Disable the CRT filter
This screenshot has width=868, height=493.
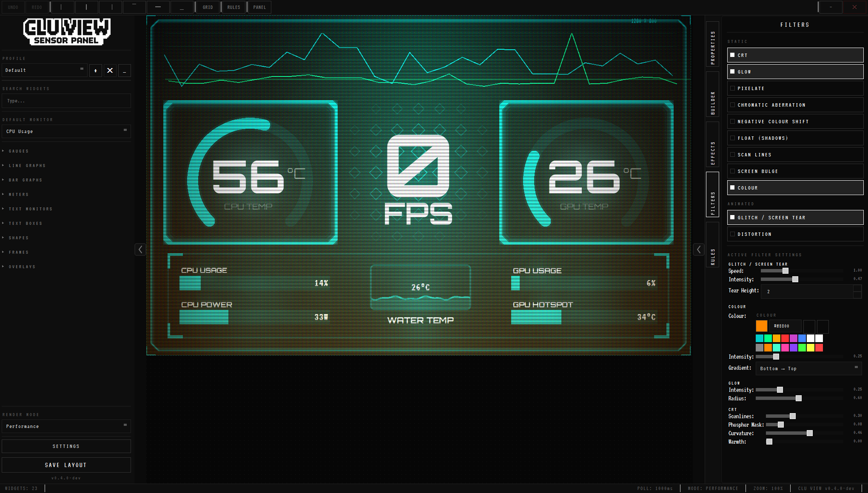[732, 55]
